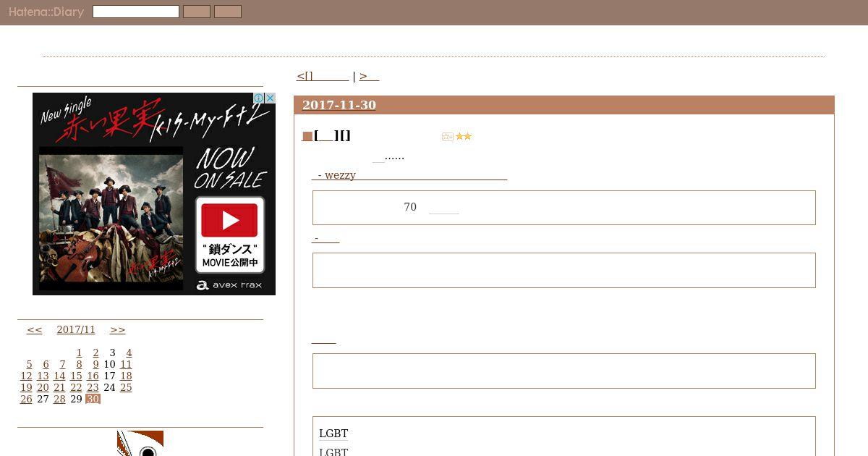Viewport: 868px width, 456px height.
Task: Open calendar day 21
Action: [59, 388]
